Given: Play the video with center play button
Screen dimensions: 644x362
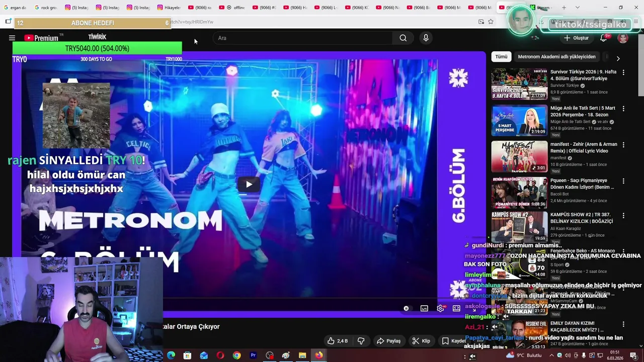Looking at the screenshot, I should pyautogui.click(x=249, y=184).
